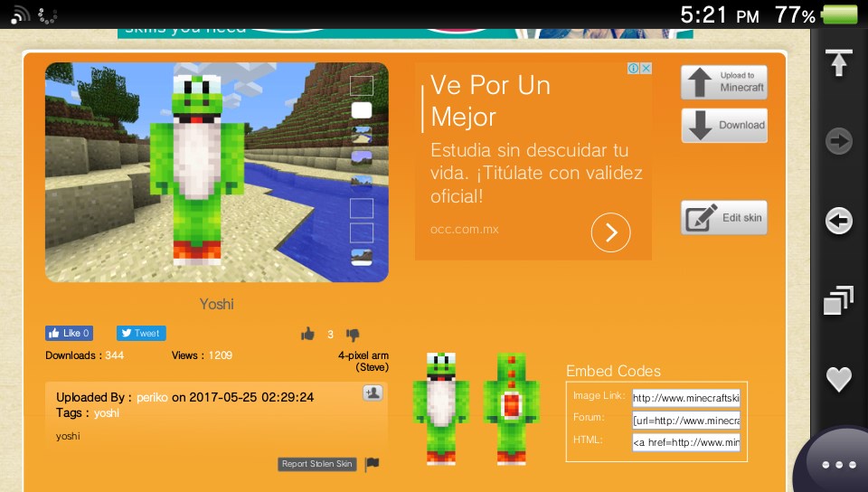Image resolution: width=868 pixels, height=492 pixels.
Task: Click the clock showing 5:21 PM
Action: pos(720,15)
